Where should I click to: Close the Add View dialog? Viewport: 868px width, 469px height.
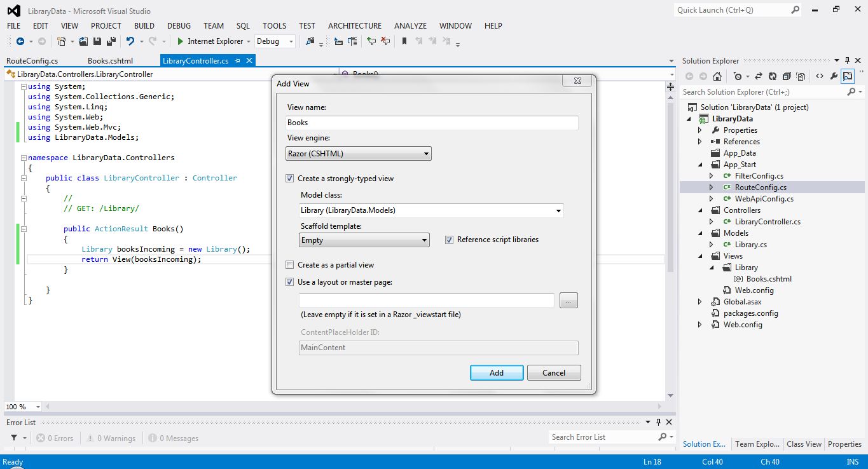(577, 81)
